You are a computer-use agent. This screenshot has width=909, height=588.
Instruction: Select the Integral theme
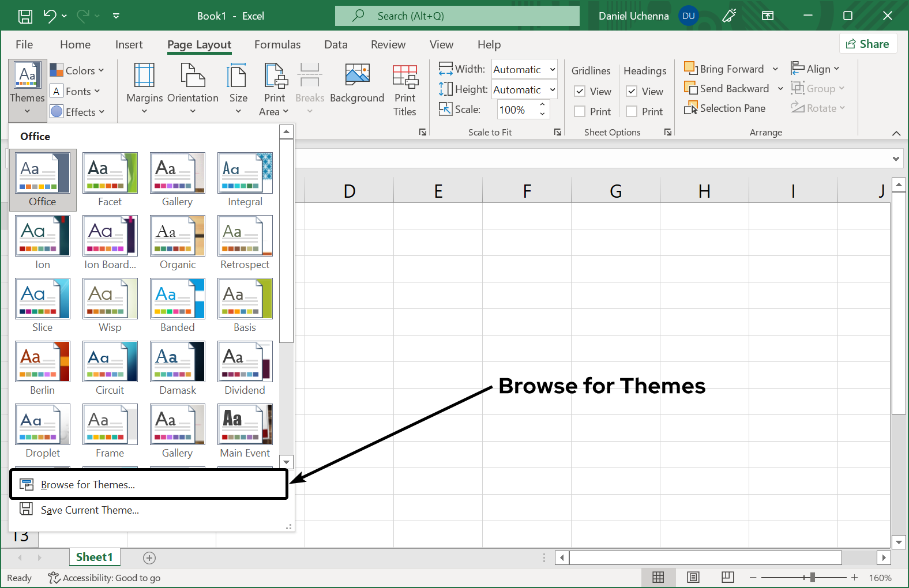point(245,180)
